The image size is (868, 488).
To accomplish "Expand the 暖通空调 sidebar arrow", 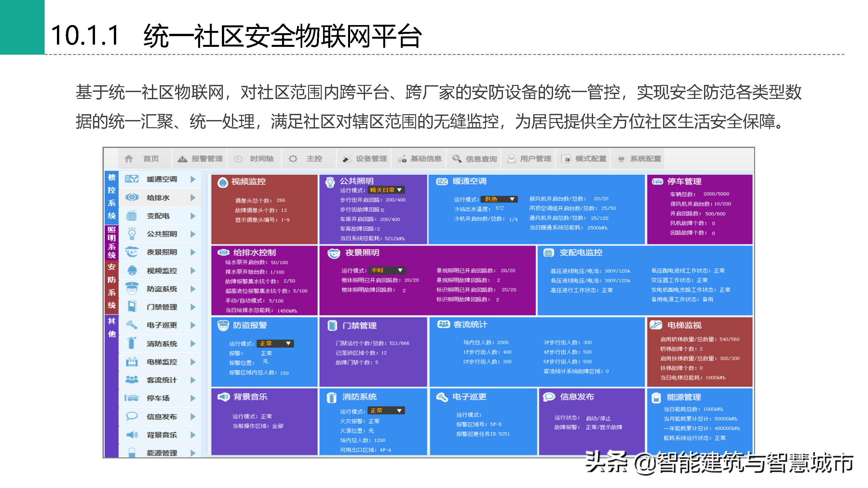I will tap(193, 179).
